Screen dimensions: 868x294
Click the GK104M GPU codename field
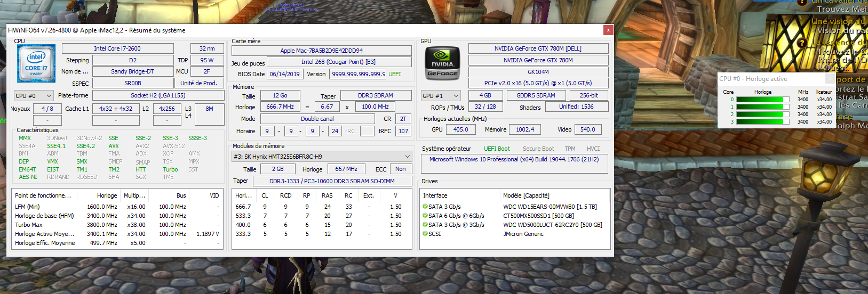(538, 71)
